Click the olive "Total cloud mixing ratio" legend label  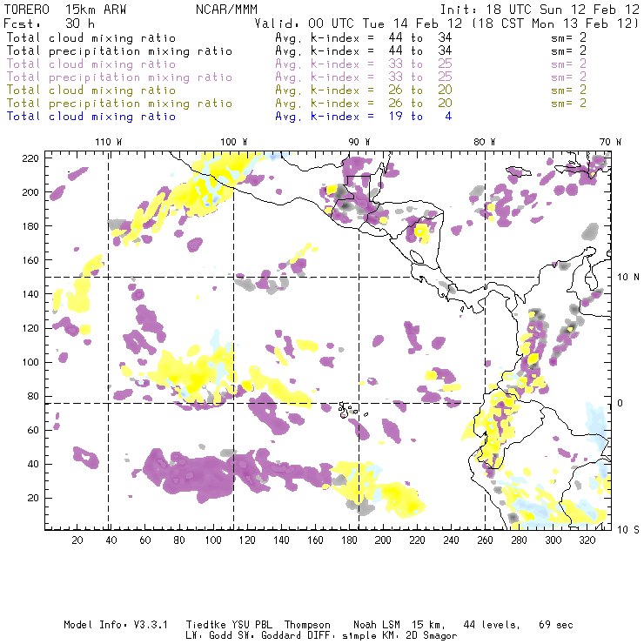[x=91, y=90]
